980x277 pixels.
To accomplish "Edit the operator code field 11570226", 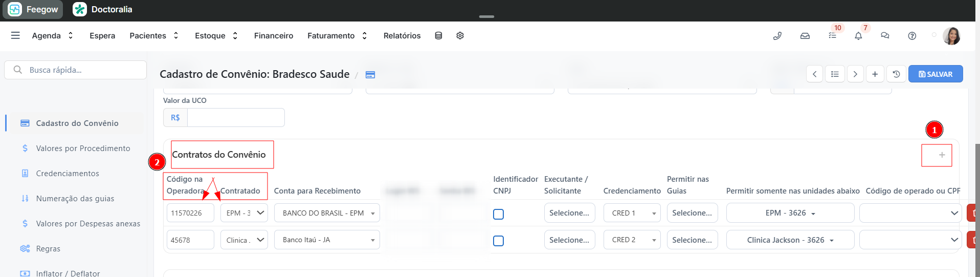I will (190, 213).
